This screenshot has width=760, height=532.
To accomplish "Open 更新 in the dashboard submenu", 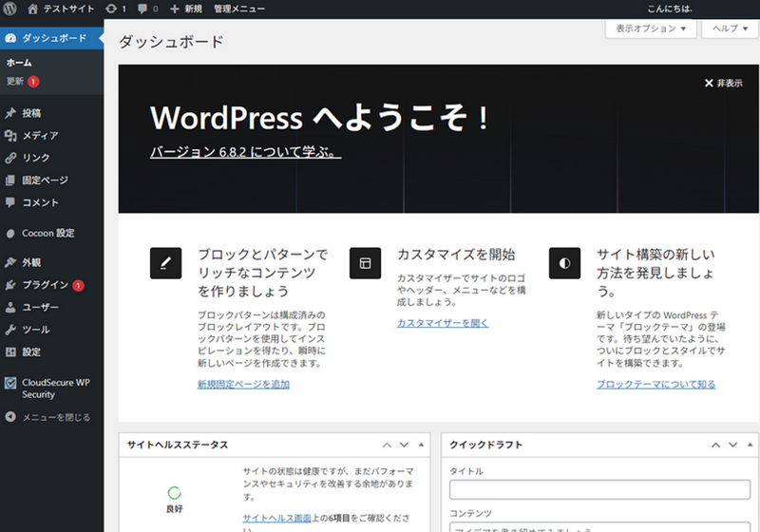I will (x=15, y=82).
